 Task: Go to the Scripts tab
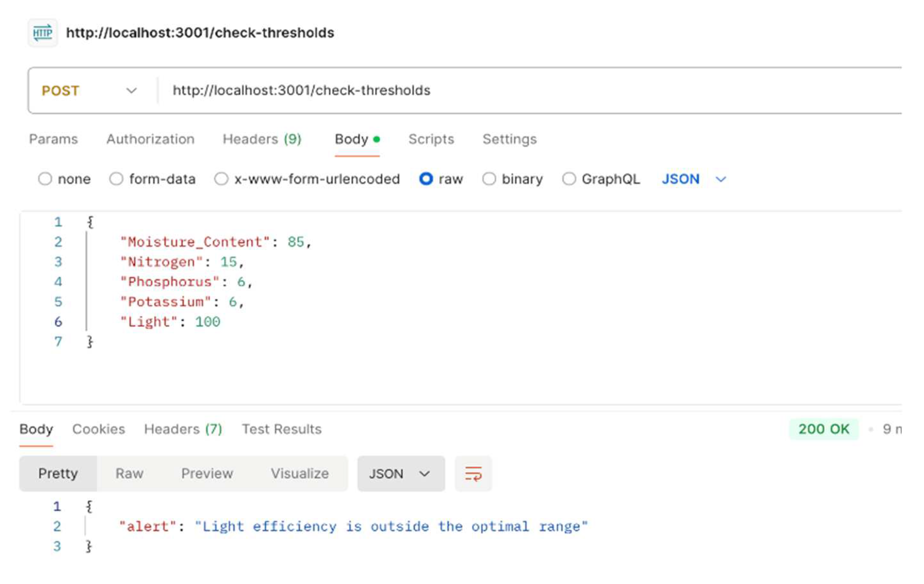point(431,139)
